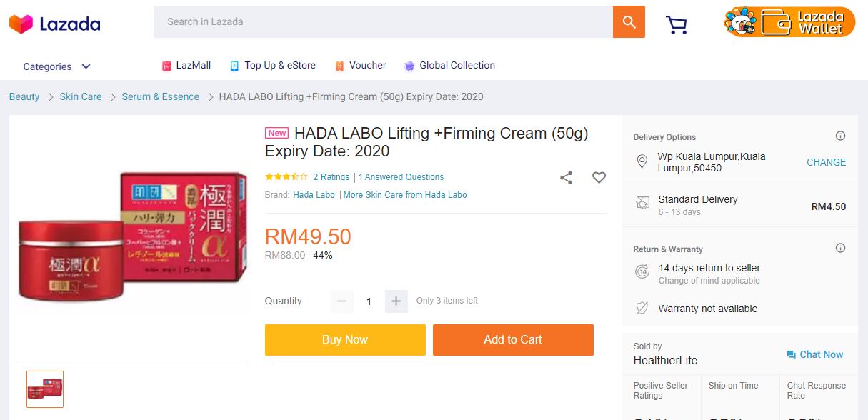Expand the Categories dropdown
The image size is (868, 420).
click(56, 66)
